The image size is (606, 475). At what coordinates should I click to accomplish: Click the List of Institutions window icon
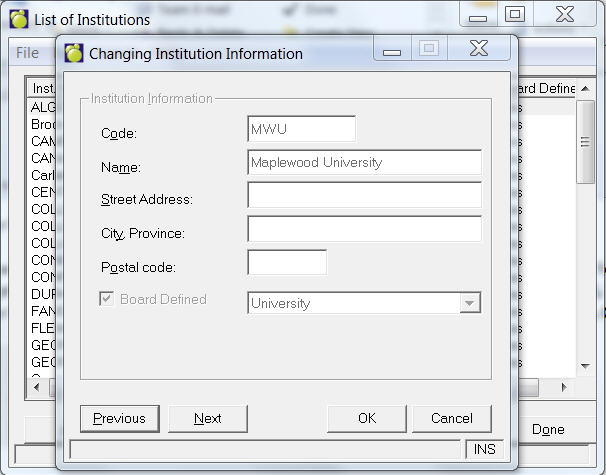pyautogui.click(x=18, y=19)
